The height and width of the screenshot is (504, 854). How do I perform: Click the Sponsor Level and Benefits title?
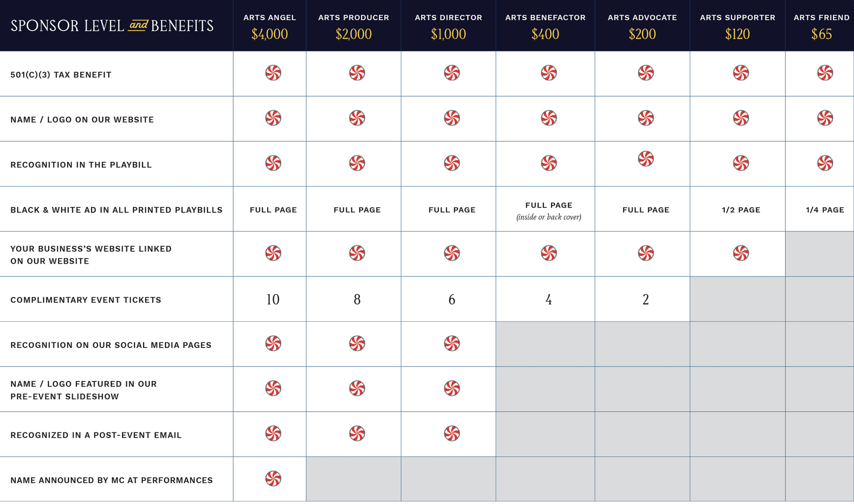point(112,26)
